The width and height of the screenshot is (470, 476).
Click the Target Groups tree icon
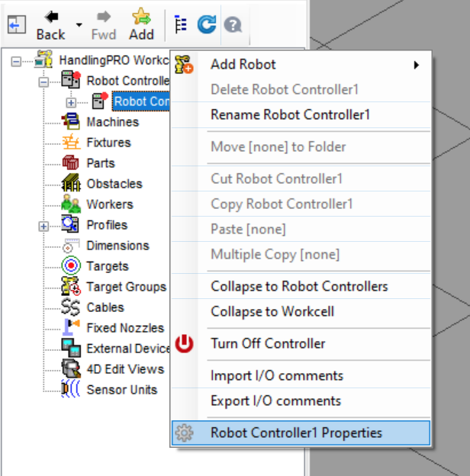71,286
